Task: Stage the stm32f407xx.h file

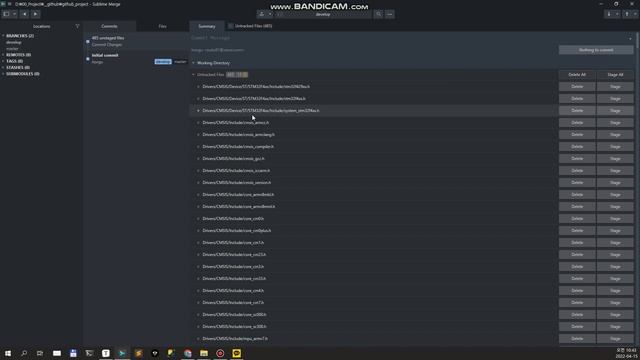Action: pos(615,87)
